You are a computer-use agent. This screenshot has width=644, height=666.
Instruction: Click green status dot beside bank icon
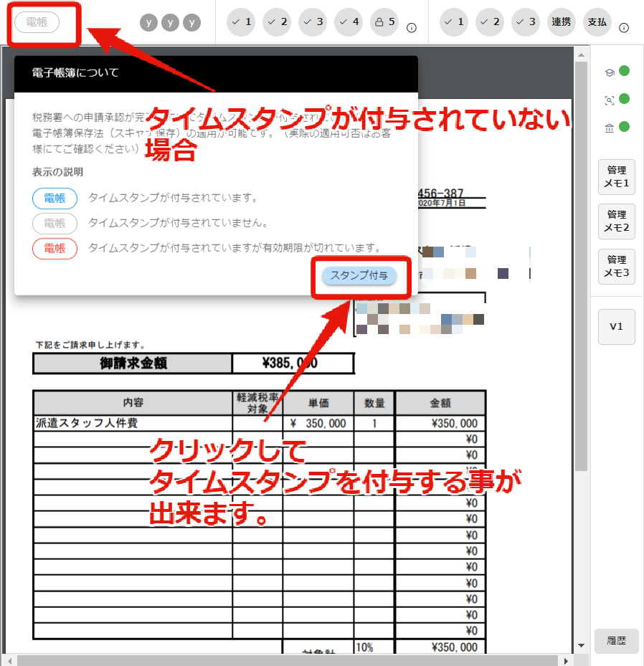624,127
